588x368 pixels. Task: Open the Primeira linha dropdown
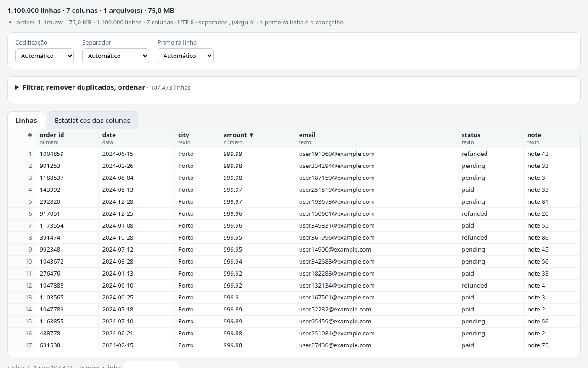click(x=186, y=56)
